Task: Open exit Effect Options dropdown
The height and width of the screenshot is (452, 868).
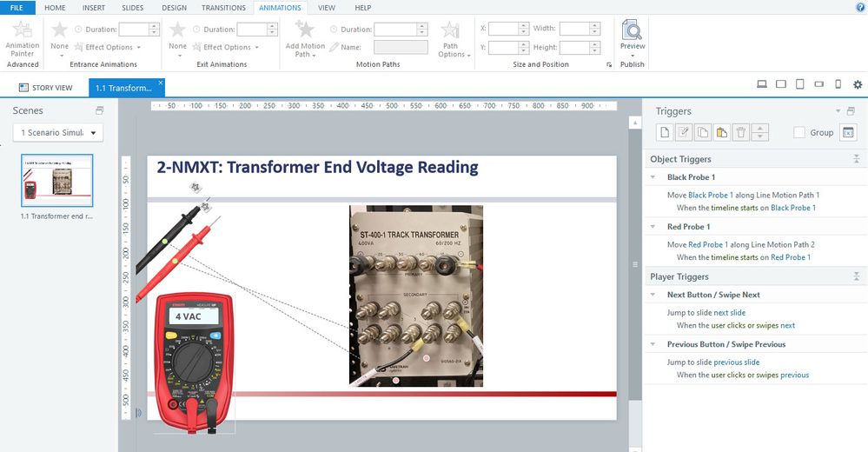Action: (x=227, y=47)
